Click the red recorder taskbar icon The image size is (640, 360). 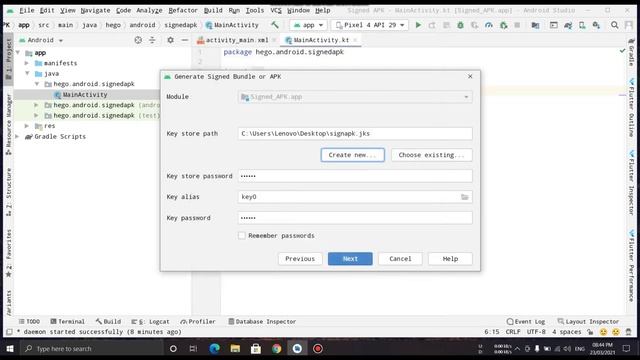click(x=318, y=349)
